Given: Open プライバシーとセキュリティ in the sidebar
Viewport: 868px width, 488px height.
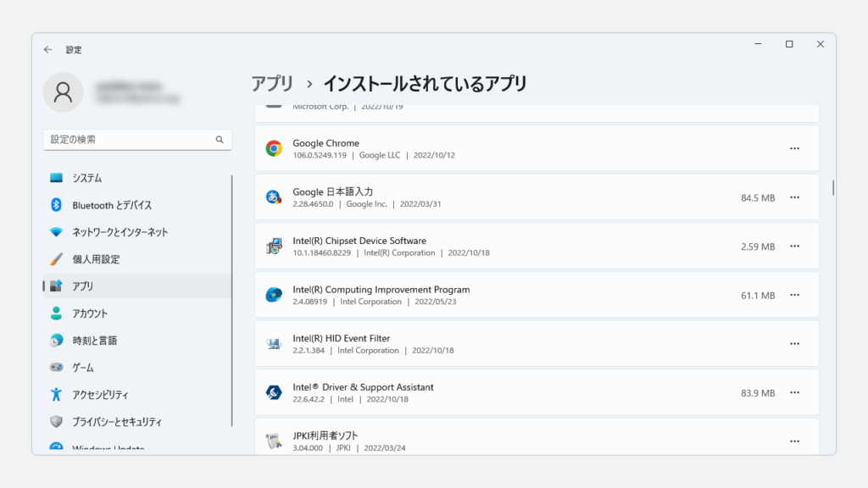Looking at the screenshot, I should [x=116, y=422].
